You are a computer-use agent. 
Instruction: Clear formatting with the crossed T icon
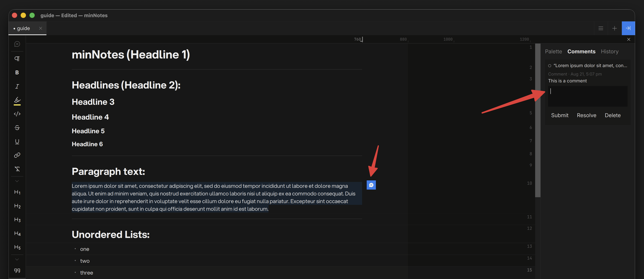tap(17, 169)
